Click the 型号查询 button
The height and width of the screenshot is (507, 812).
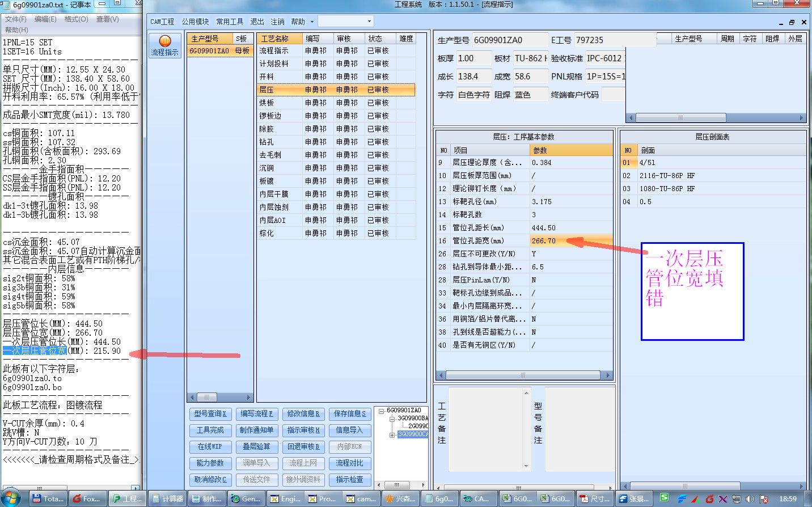pos(210,414)
